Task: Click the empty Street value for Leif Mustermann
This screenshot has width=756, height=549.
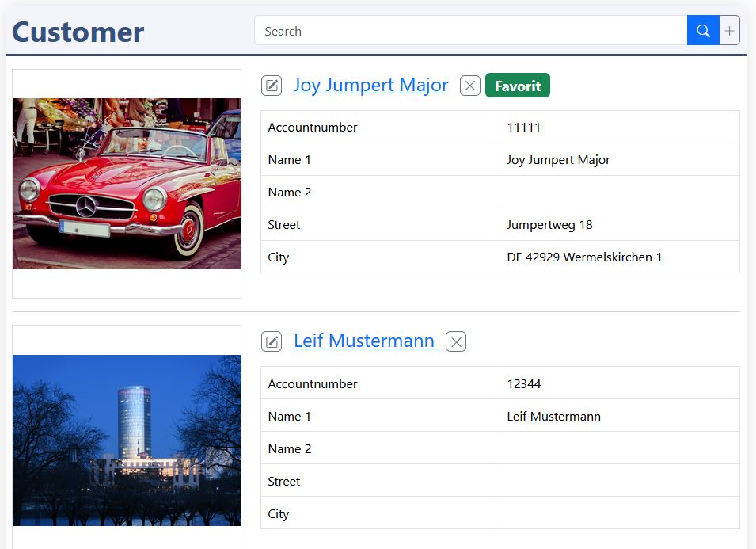Action: [619, 481]
